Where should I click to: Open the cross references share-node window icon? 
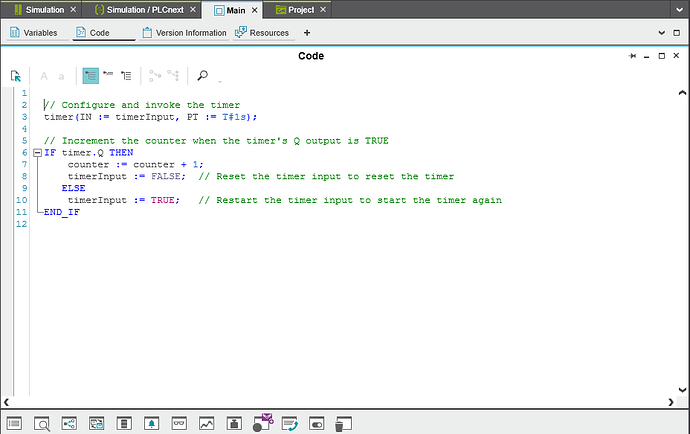[x=69, y=423]
